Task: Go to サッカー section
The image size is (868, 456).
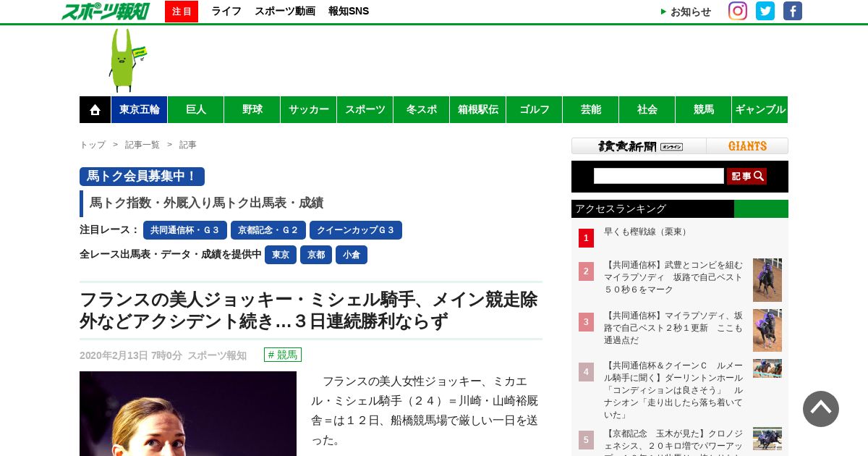Action: 309,109
